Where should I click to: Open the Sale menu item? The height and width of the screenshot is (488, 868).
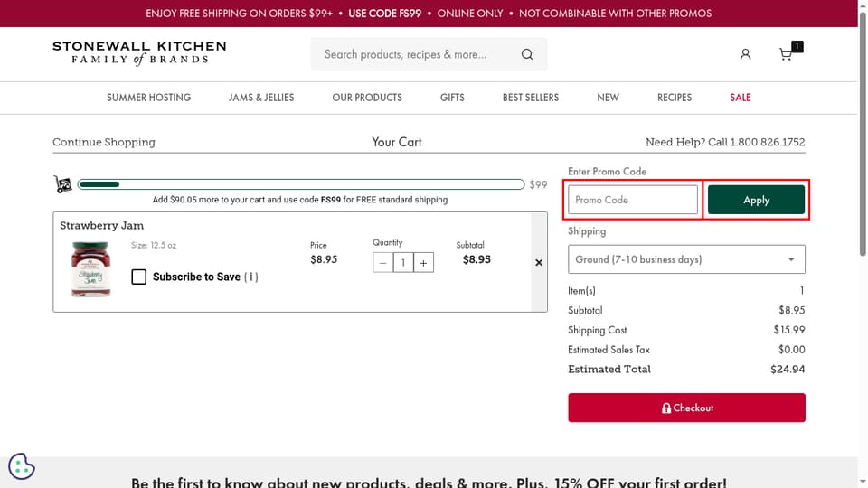tap(741, 98)
